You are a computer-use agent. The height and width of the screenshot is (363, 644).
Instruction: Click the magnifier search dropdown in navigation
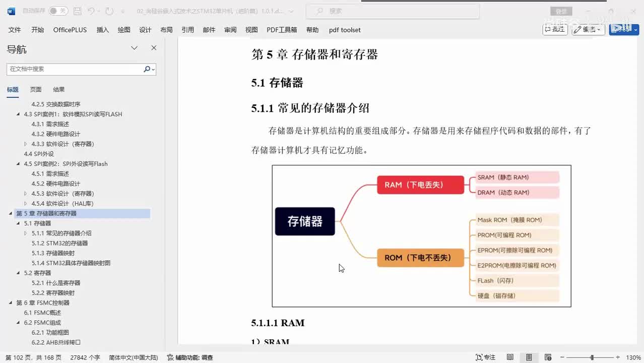coord(149,69)
